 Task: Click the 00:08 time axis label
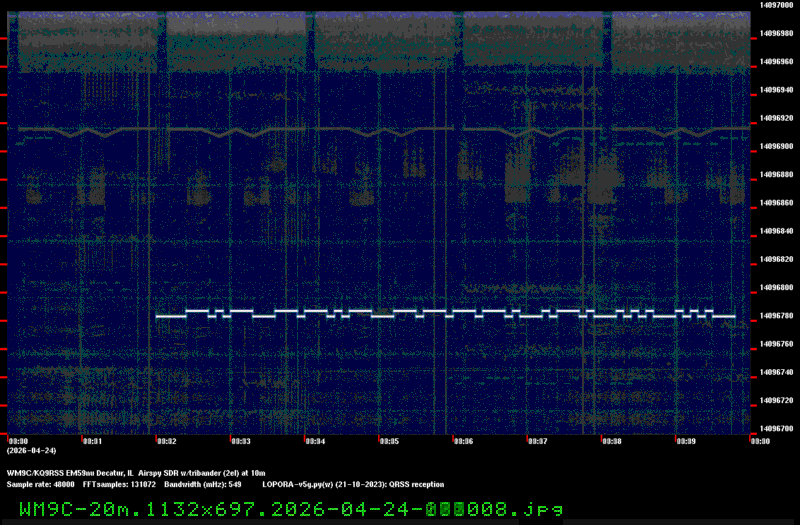pyautogui.click(x=612, y=441)
